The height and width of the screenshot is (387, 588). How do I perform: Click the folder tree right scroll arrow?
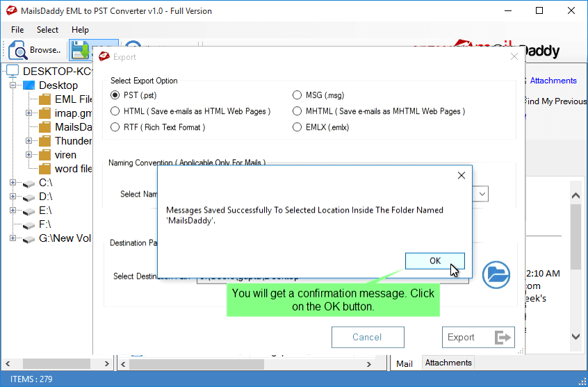coord(106,364)
